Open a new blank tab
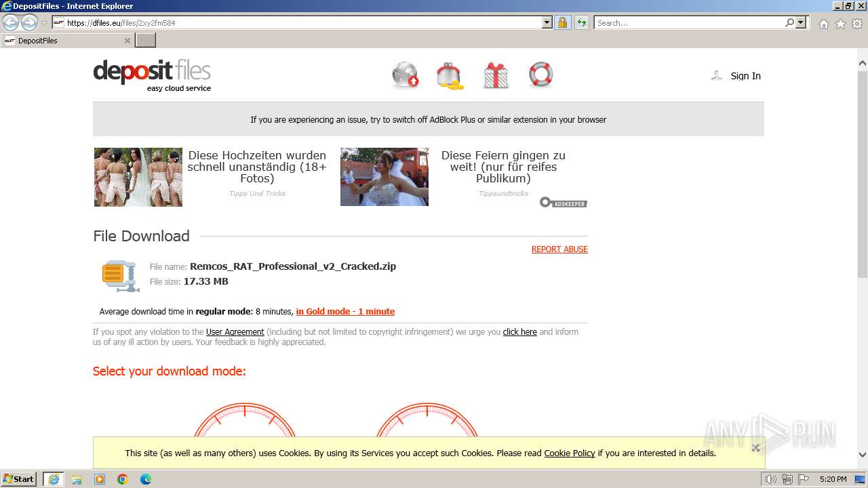Viewport: 868px width, 488px height. pos(146,41)
